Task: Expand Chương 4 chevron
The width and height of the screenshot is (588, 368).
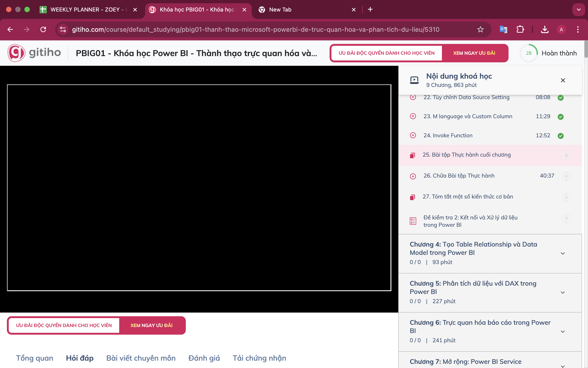Action: point(563,253)
